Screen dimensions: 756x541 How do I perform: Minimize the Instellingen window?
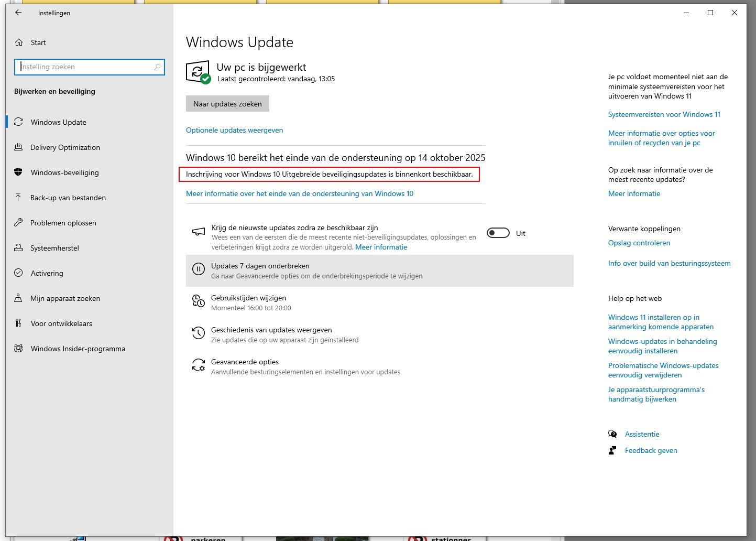coord(686,13)
